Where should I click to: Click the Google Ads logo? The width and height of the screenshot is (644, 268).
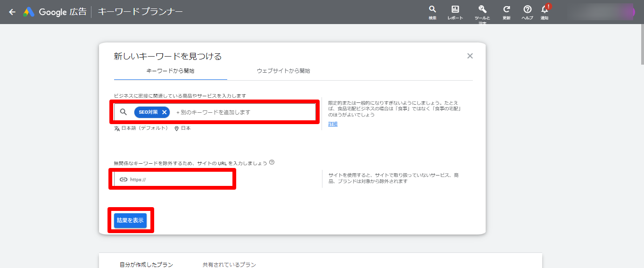tap(29, 12)
